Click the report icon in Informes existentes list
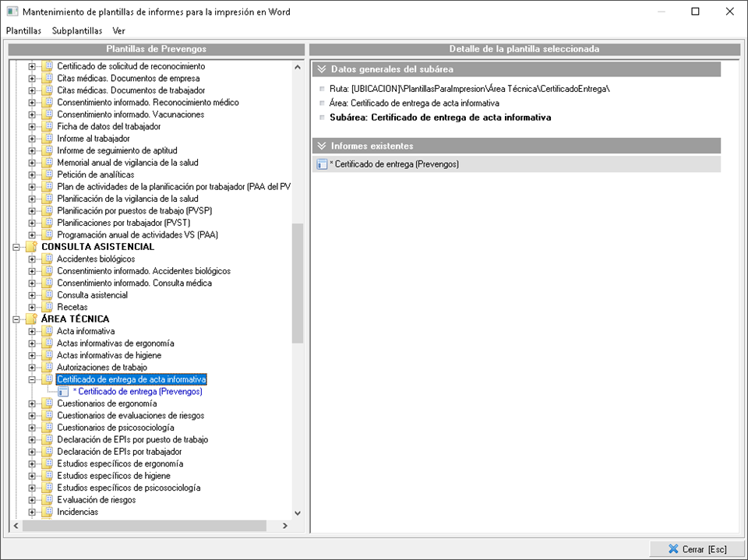The width and height of the screenshot is (748, 560). (322, 164)
